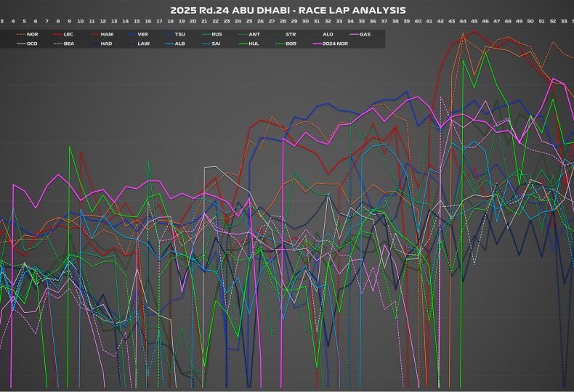574x392 pixels.
Task: Select lap 44 on the top axis
Action: [463, 22]
